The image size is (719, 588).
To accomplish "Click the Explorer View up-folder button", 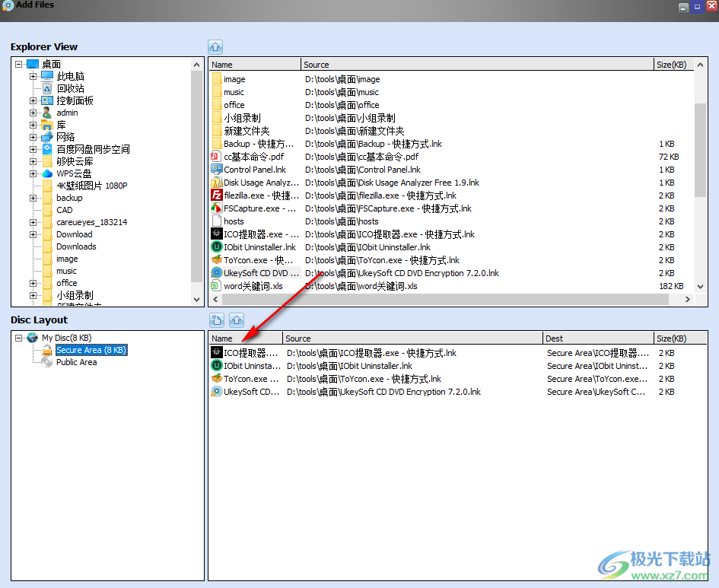I will tap(215, 46).
